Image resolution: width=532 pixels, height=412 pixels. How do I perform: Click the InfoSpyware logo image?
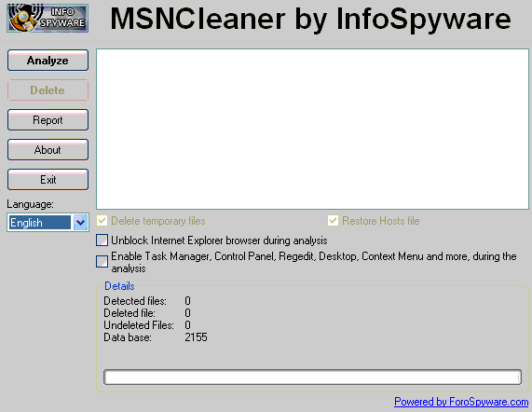[48, 18]
